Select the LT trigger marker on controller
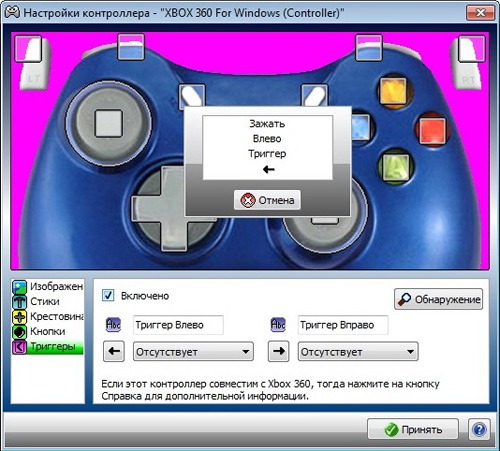 [28, 49]
